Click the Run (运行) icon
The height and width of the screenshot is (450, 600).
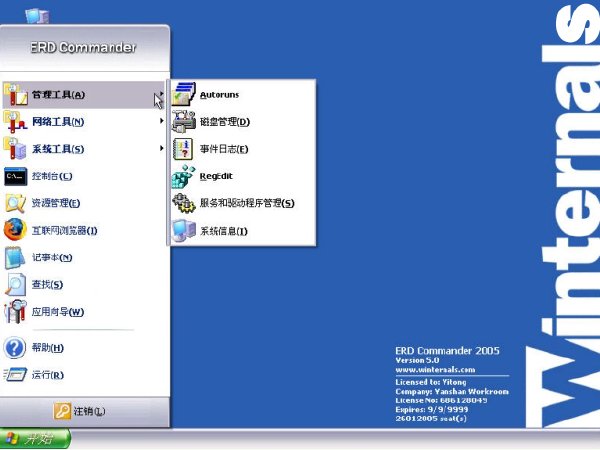pyautogui.click(x=15, y=375)
